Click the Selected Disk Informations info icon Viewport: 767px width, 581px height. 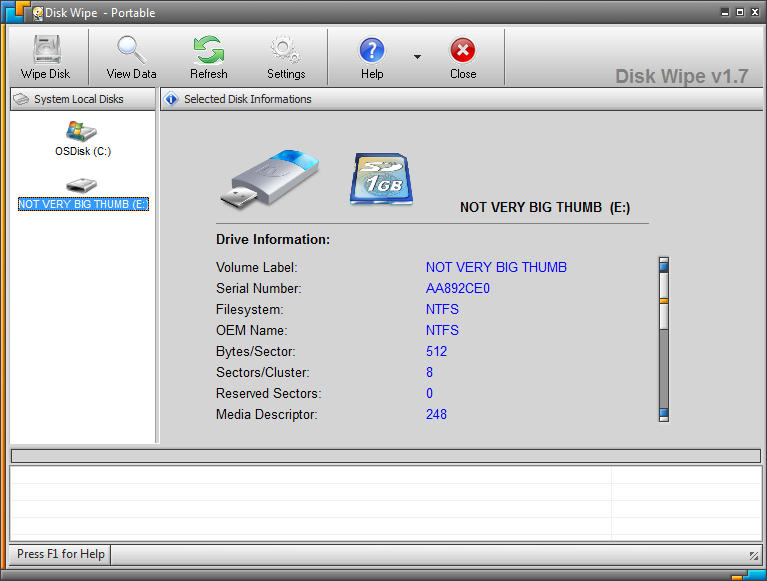(x=171, y=99)
